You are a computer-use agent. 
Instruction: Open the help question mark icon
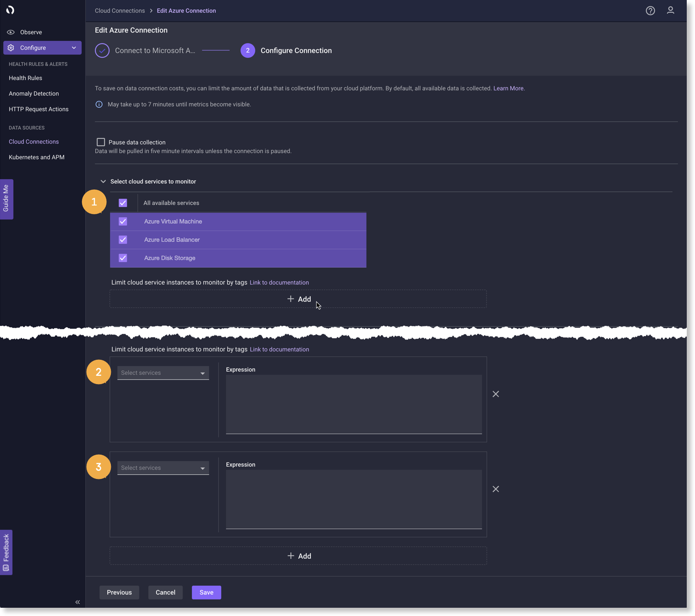650,11
